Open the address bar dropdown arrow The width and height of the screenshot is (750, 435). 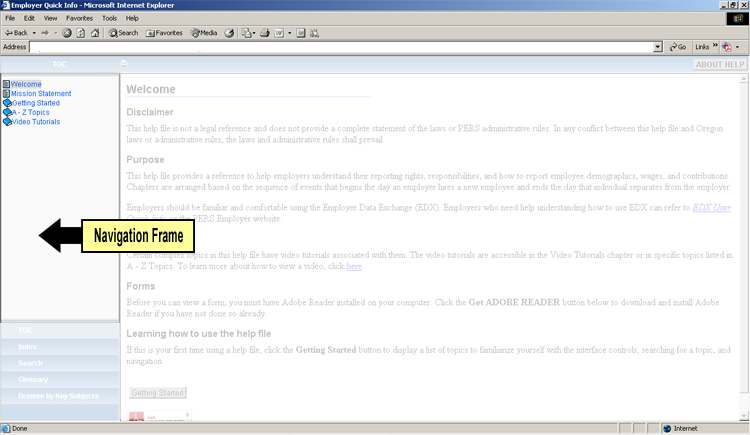coord(658,47)
